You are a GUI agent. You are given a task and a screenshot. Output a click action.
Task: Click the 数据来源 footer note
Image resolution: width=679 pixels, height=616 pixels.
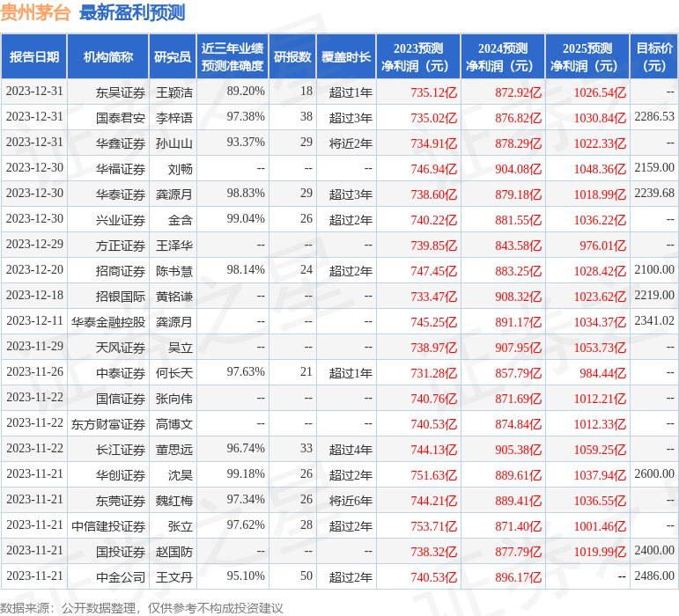(142, 608)
